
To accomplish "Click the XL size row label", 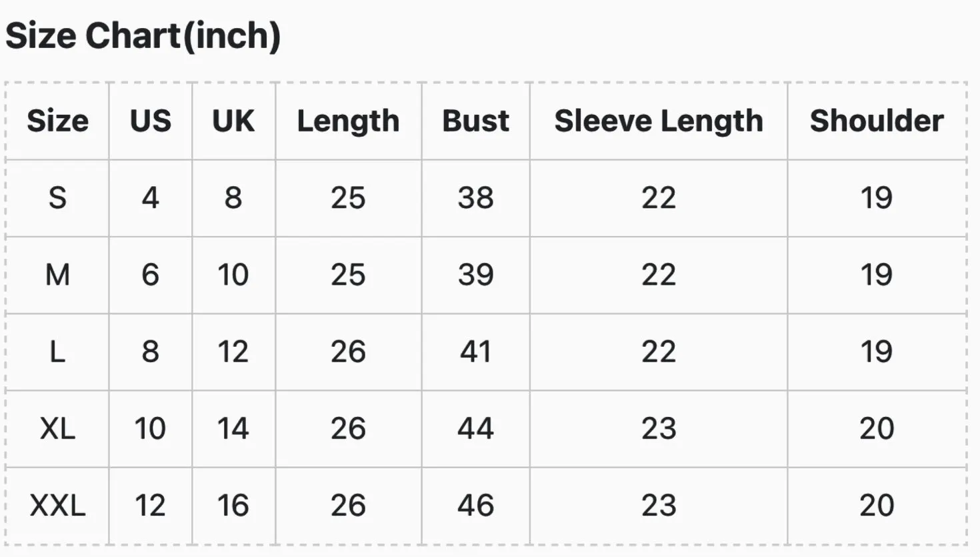I will tap(57, 428).
